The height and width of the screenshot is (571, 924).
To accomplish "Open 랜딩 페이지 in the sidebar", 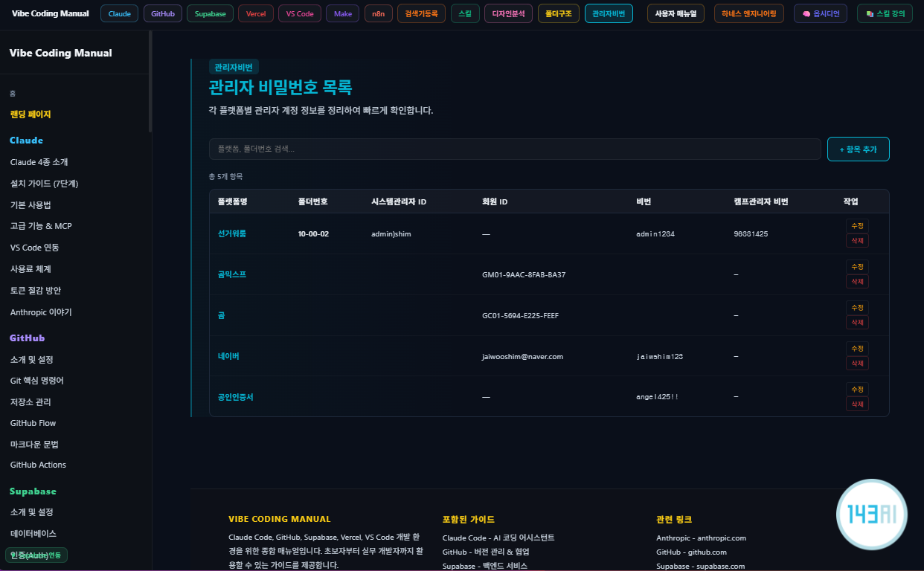I will tap(31, 114).
